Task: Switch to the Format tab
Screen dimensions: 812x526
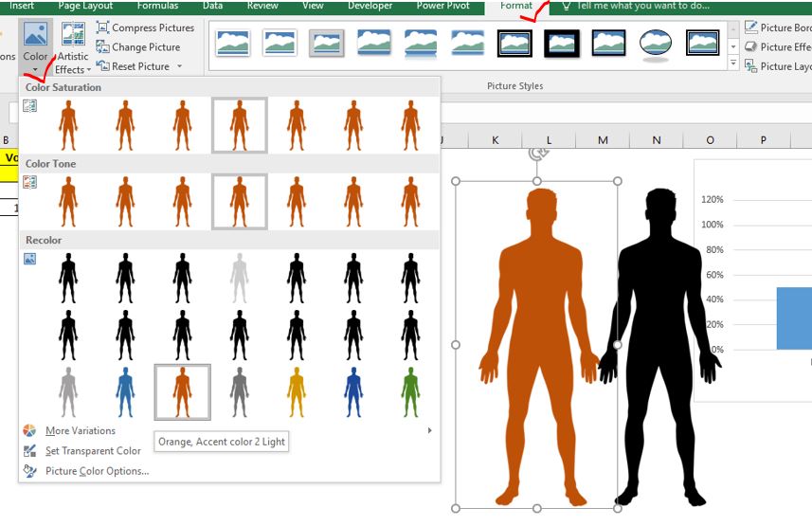Action: [x=515, y=6]
